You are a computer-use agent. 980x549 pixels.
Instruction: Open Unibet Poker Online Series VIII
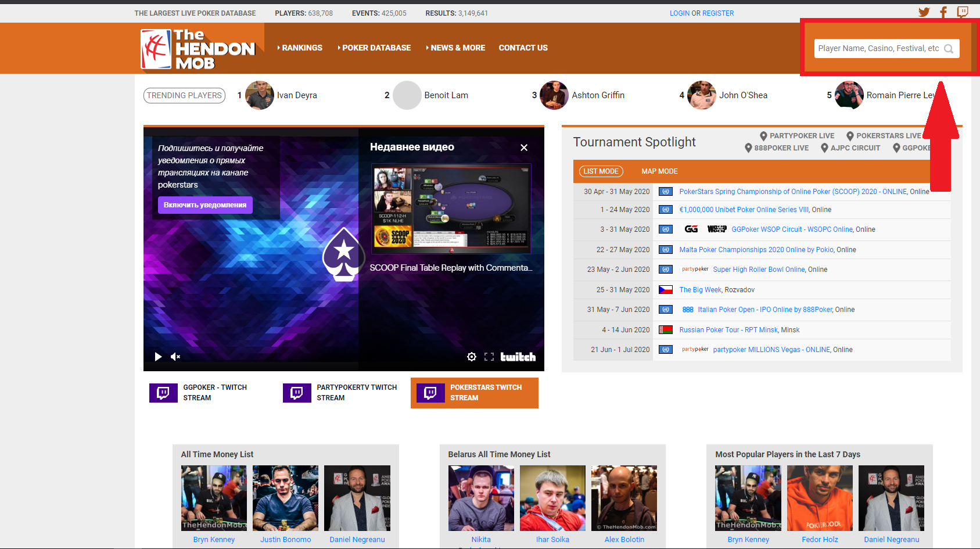coord(744,210)
